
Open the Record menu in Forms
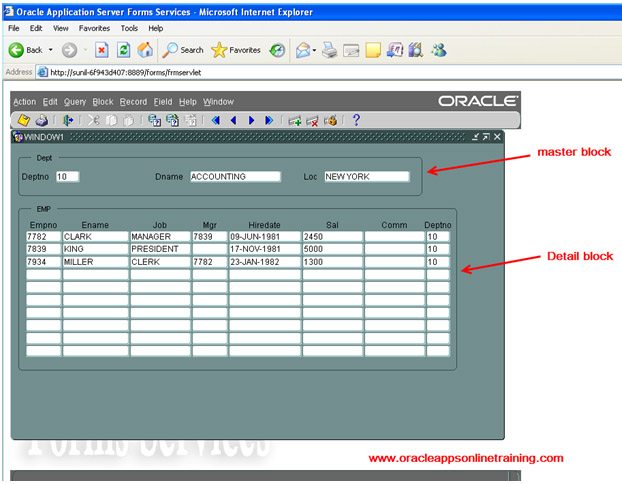[x=133, y=102]
